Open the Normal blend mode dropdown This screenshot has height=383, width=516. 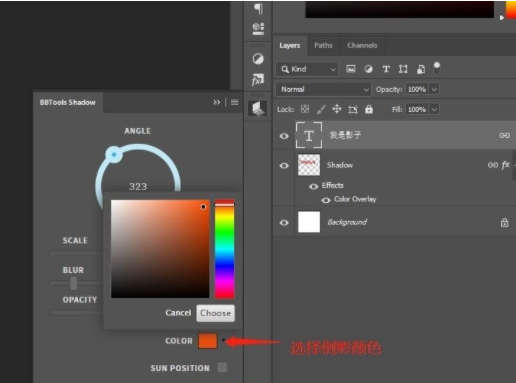point(323,89)
